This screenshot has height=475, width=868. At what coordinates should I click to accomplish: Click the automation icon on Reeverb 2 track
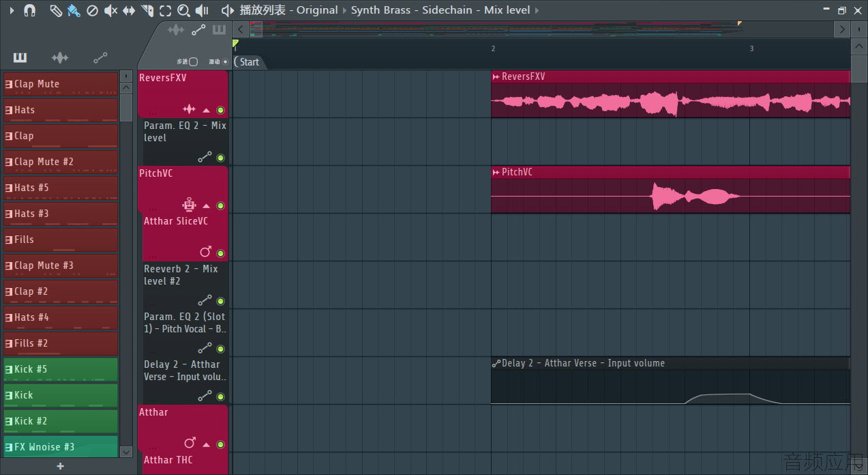click(x=205, y=300)
